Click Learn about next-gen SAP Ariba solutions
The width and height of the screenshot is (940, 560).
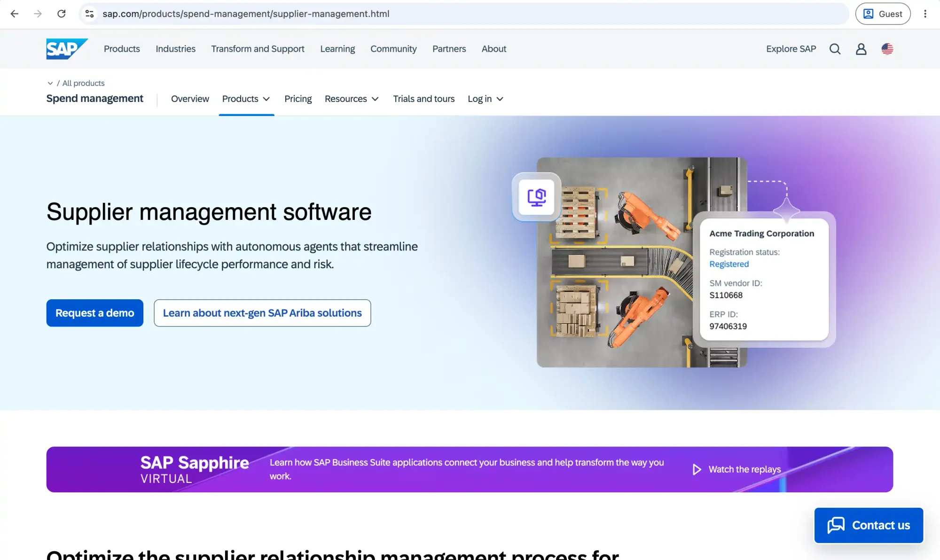coord(262,313)
